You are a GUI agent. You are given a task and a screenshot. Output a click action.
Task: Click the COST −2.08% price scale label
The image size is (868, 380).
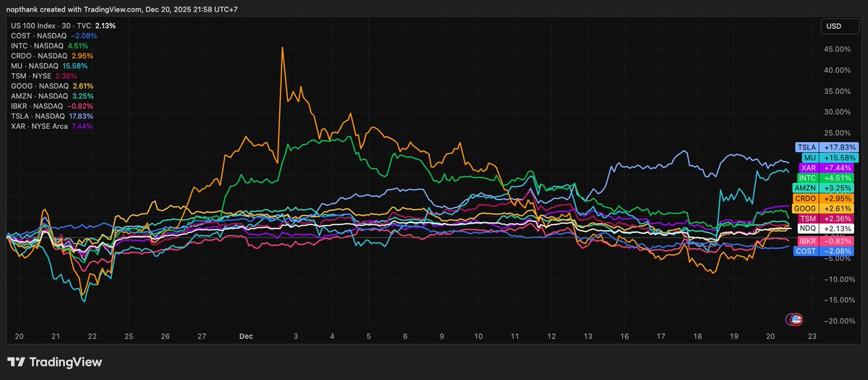[823, 251]
